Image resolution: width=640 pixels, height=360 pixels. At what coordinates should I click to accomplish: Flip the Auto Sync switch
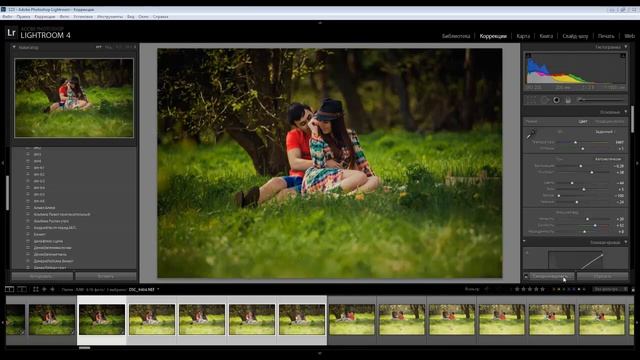click(526, 276)
